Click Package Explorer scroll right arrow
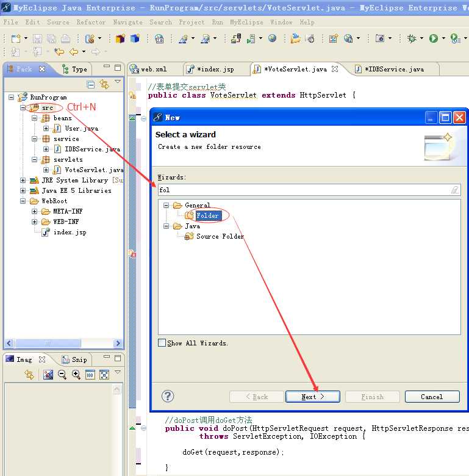Image resolution: width=469 pixels, height=476 pixels. coord(118,344)
